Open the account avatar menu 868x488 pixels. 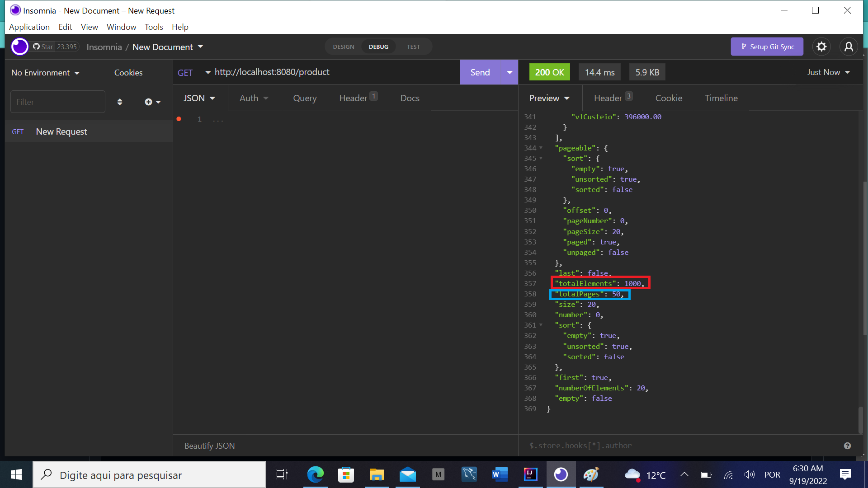849,47
